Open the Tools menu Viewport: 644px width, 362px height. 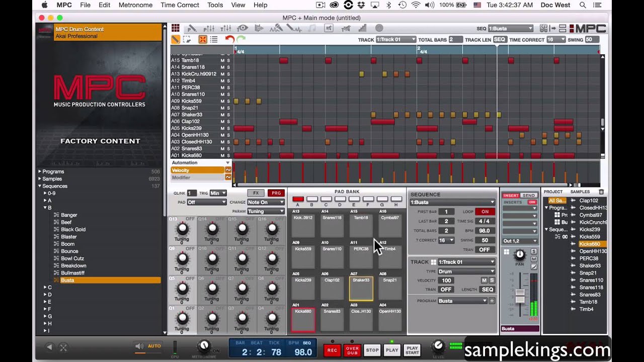click(x=215, y=5)
